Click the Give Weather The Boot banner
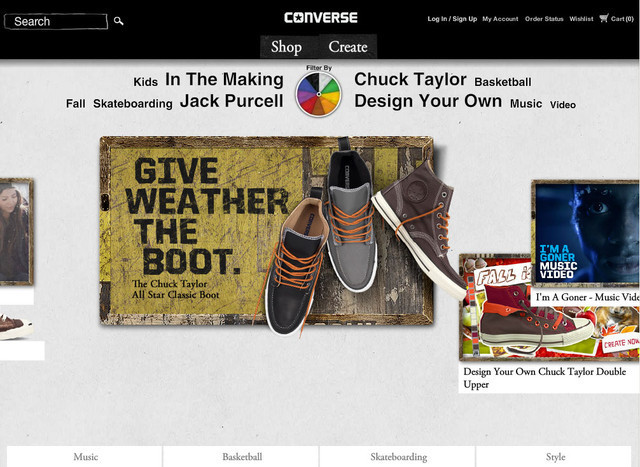The image size is (640, 467). click(266, 231)
